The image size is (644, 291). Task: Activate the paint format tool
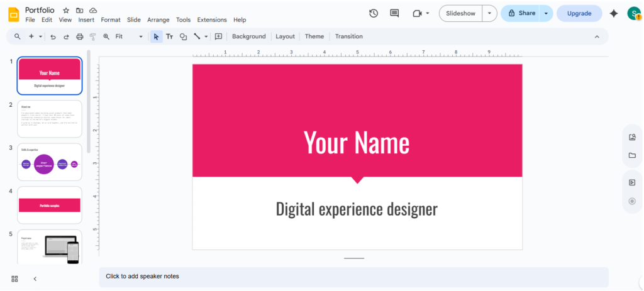[x=93, y=36]
